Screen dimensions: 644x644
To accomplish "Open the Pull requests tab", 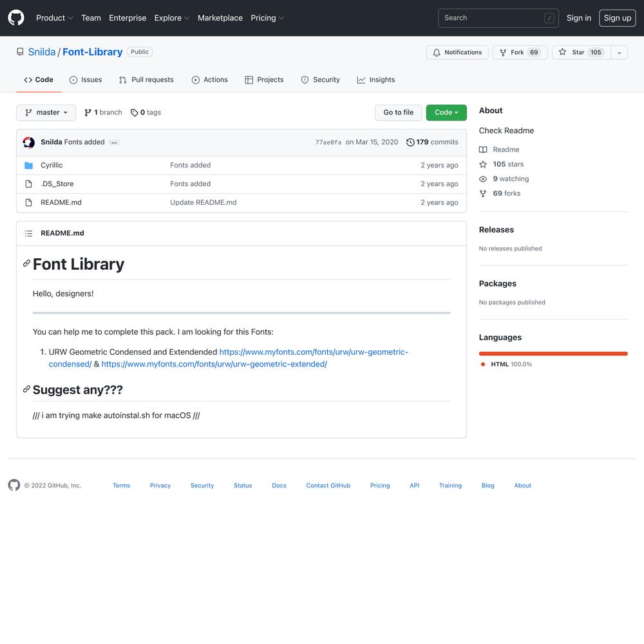I will [146, 80].
